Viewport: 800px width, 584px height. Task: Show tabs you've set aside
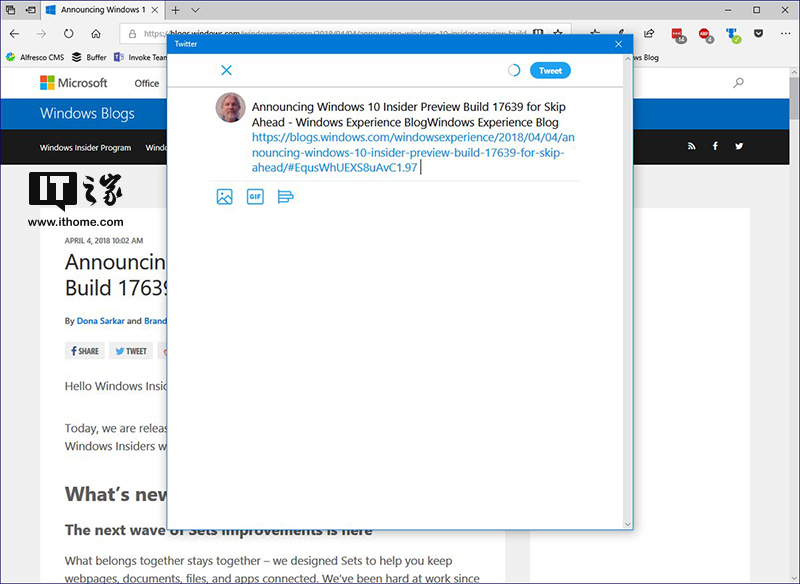[x=10, y=10]
